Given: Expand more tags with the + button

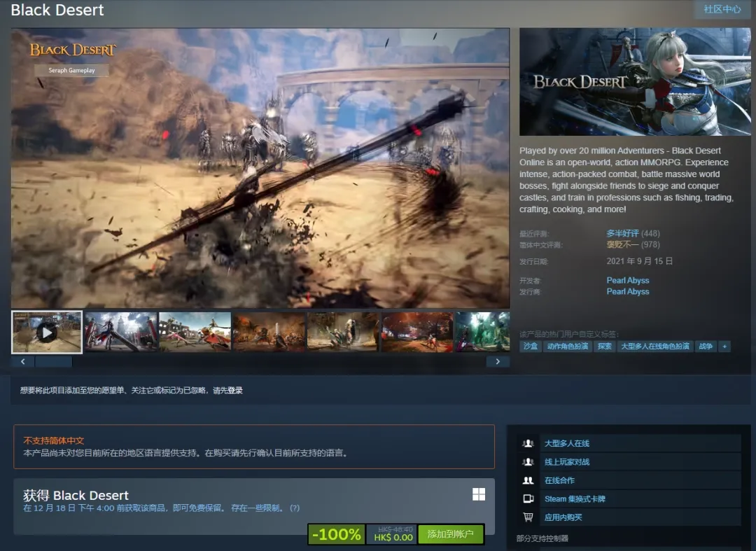Looking at the screenshot, I should [724, 346].
